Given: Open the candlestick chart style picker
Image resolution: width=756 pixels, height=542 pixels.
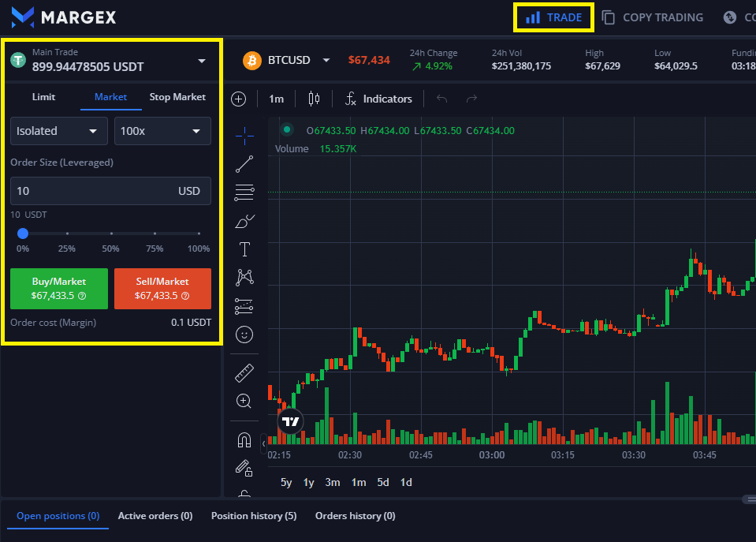Looking at the screenshot, I should (x=313, y=99).
